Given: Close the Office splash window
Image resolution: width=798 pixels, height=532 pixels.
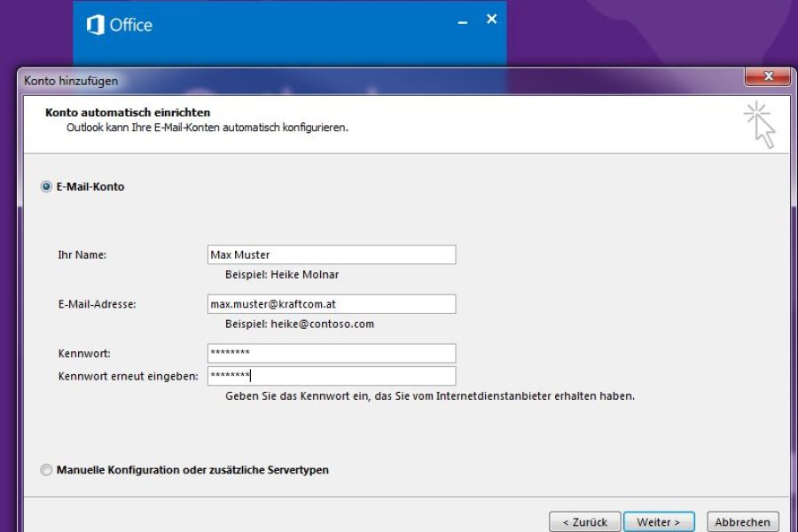Looking at the screenshot, I should point(491,19).
